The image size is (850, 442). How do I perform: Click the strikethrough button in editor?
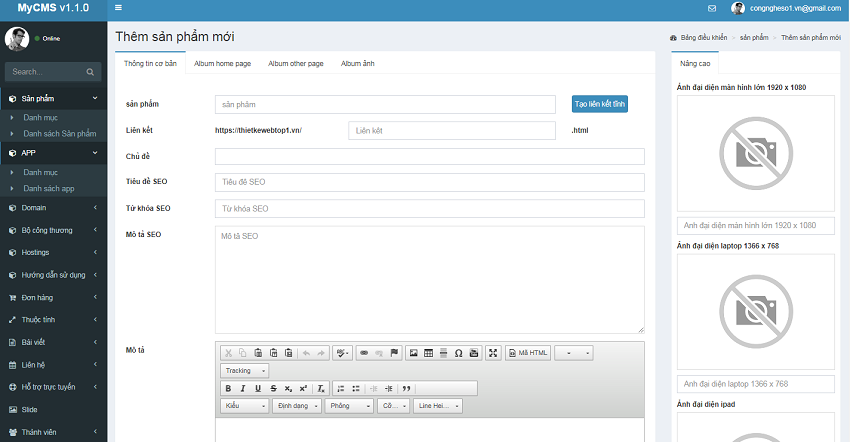click(273, 388)
